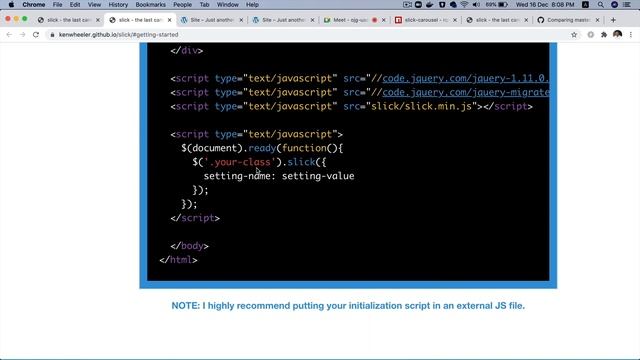Go back to previous page
Screen dimensions: 640x360
pyautogui.click(x=9, y=35)
